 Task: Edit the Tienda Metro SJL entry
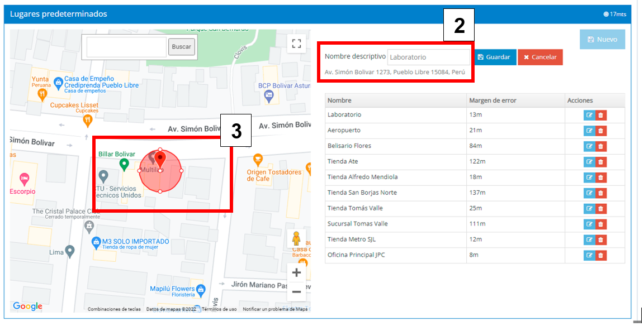(589, 240)
